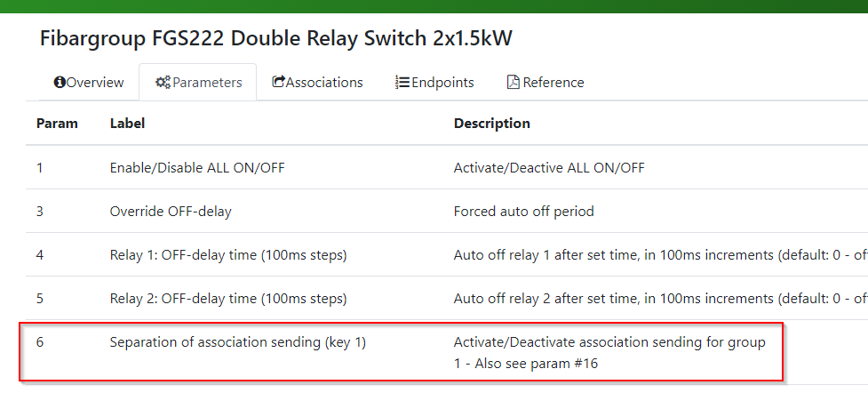
Task: Select the Override OFF-delay parameter row
Action: coord(447,211)
